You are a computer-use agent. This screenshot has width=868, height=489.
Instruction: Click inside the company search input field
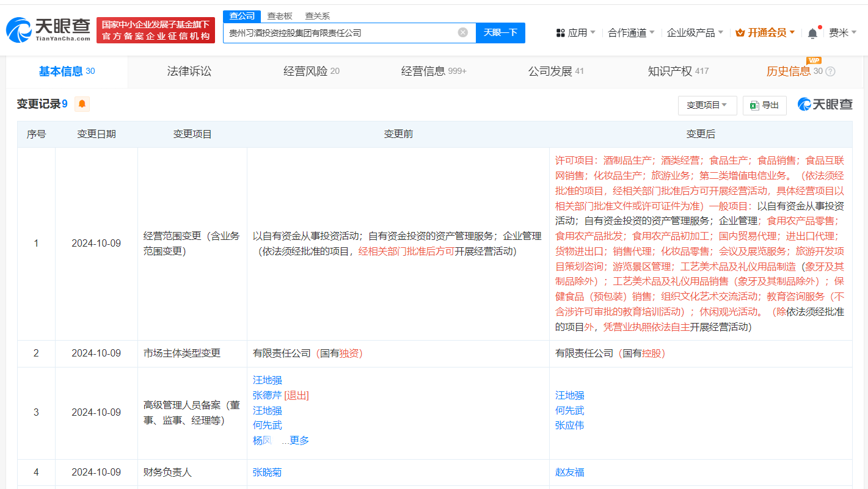pyautogui.click(x=336, y=33)
